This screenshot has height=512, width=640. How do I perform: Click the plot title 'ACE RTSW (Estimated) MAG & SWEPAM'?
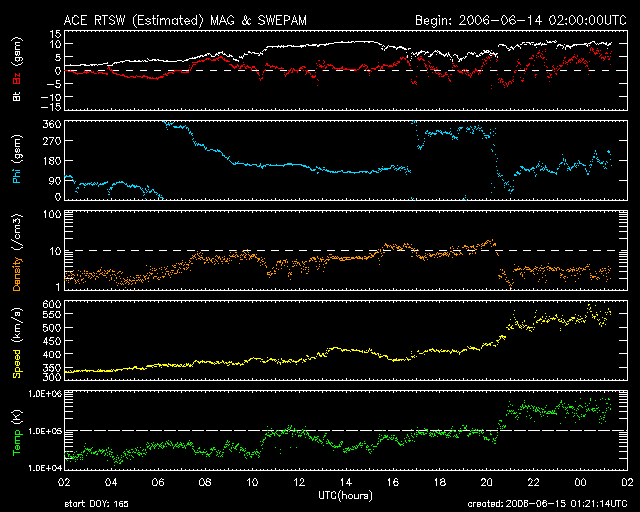(x=185, y=20)
